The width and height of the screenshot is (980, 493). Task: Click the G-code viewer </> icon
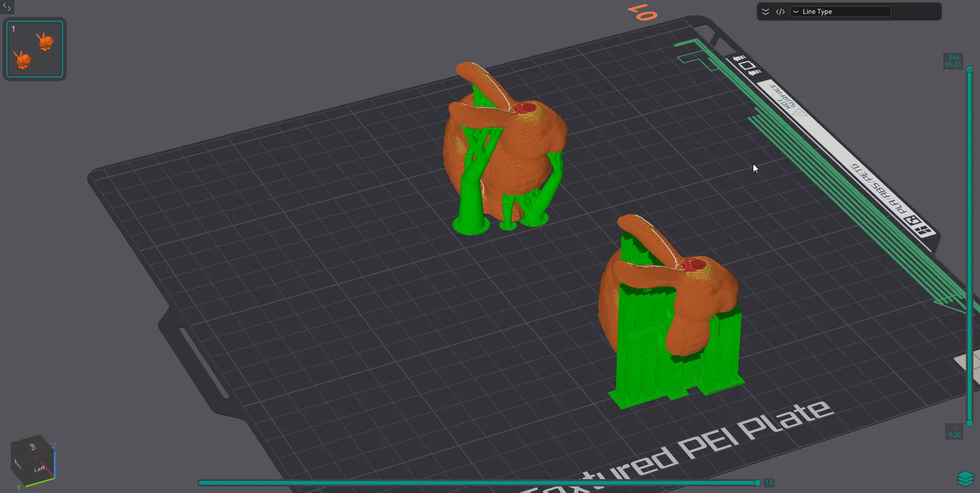pyautogui.click(x=780, y=12)
